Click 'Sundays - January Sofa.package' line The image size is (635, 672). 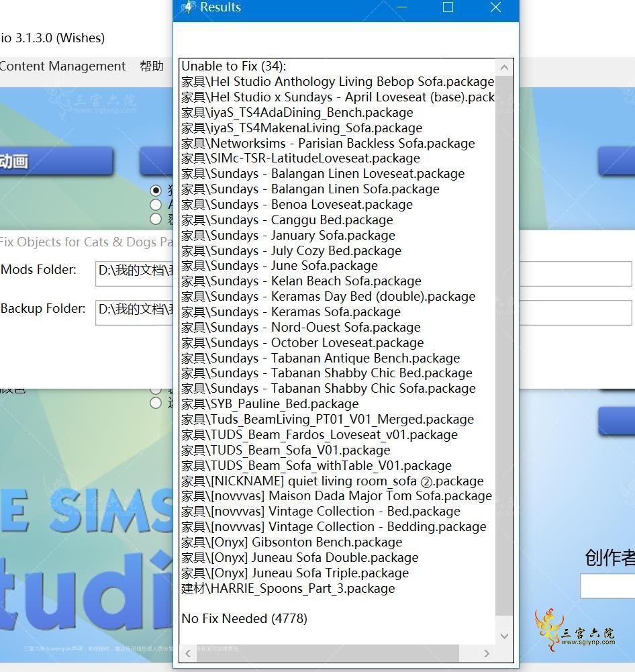pos(288,235)
